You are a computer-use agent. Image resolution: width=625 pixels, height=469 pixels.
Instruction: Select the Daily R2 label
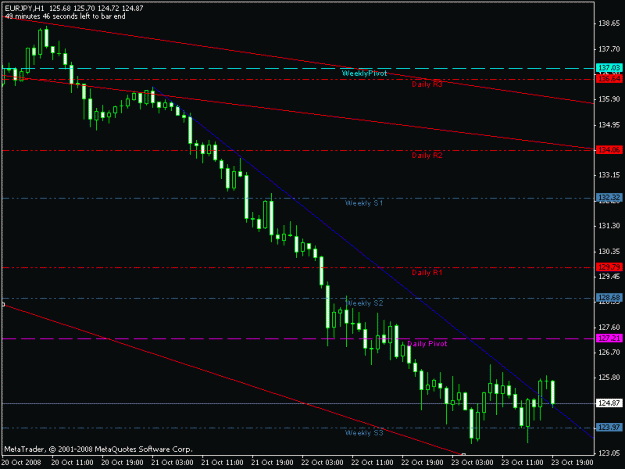427,155
